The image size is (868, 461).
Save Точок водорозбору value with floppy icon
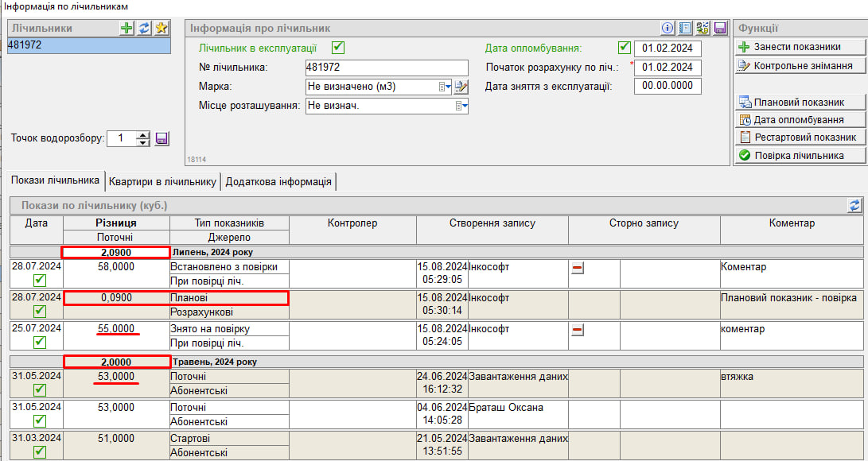point(162,138)
